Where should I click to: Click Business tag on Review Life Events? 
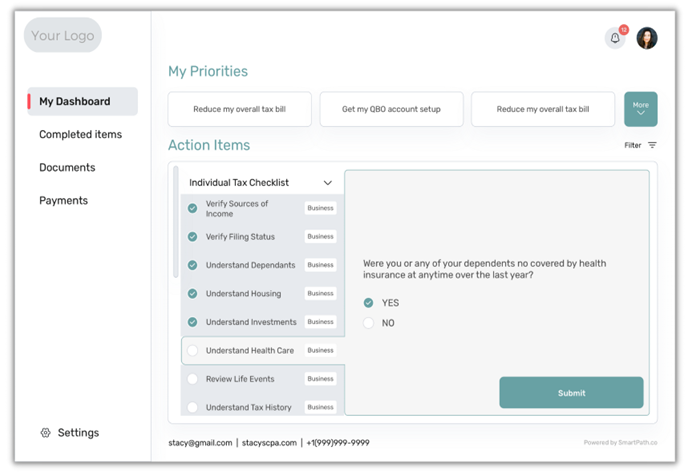click(x=320, y=379)
